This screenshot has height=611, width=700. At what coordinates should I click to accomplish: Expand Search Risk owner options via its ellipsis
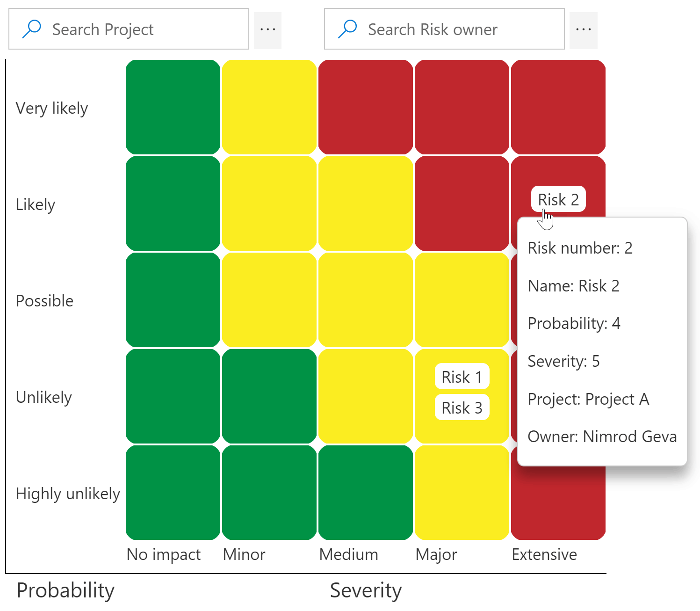[583, 29]
